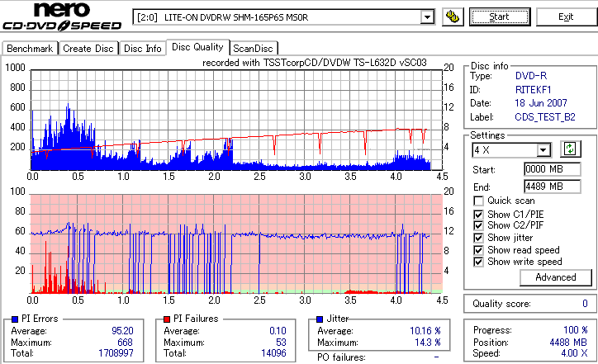Disable Show write speed checkbox

click(x=479, y=262)
